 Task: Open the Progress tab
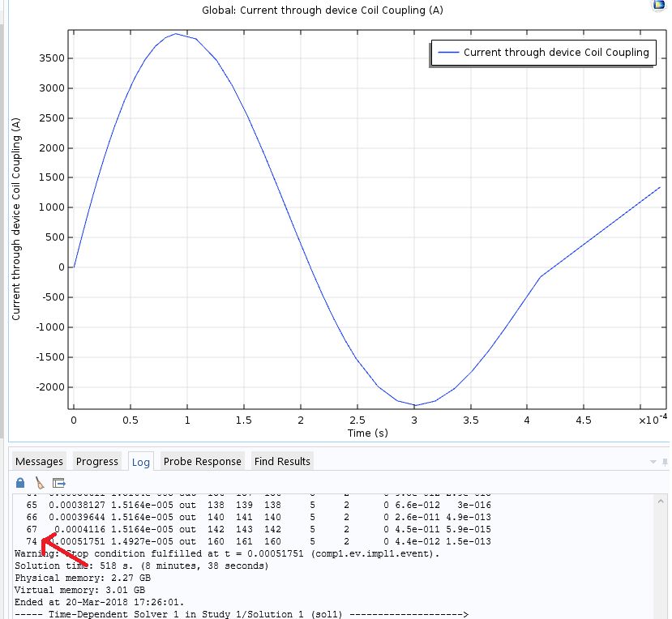pos(97,461)
